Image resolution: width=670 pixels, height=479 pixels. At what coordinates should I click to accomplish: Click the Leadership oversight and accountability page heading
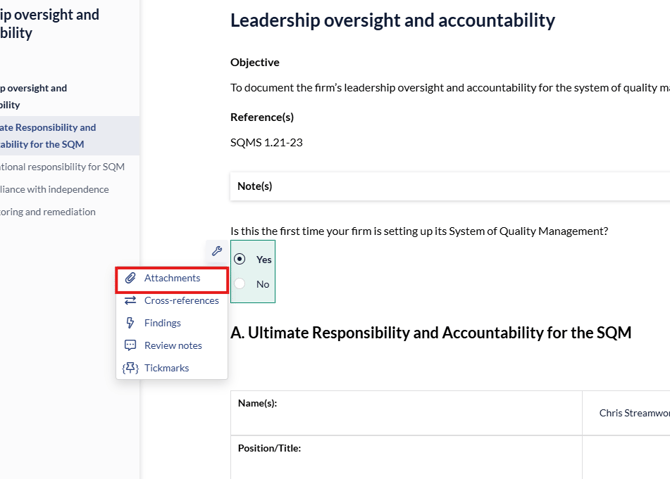pos(392,20)
